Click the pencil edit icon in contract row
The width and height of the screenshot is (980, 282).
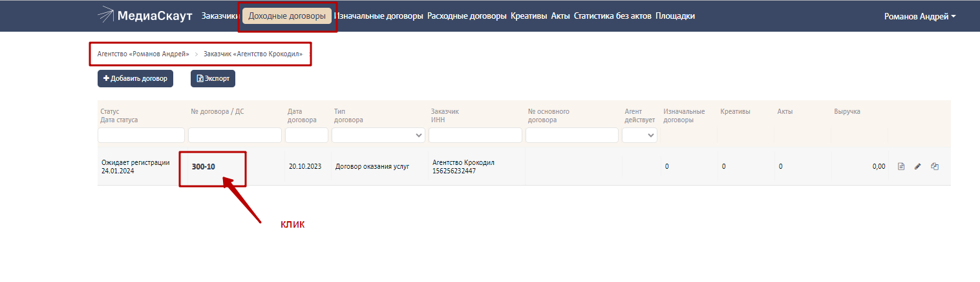click(917, 167)
